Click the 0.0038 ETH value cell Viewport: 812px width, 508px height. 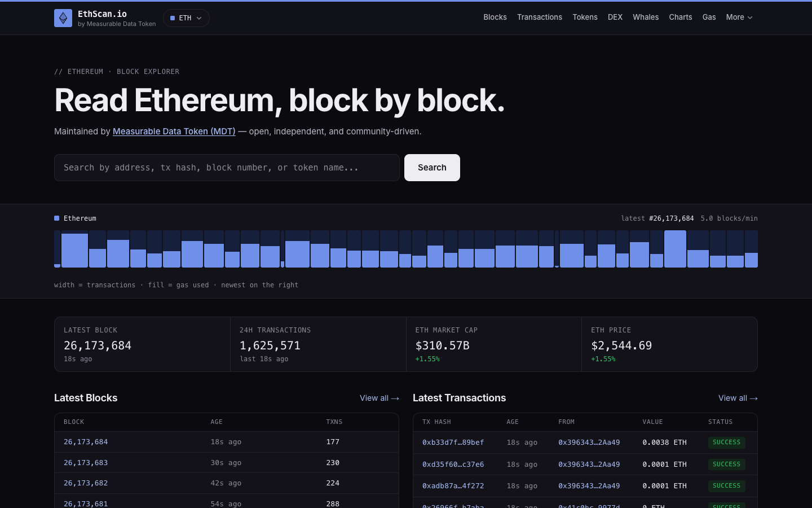(664, 443)
